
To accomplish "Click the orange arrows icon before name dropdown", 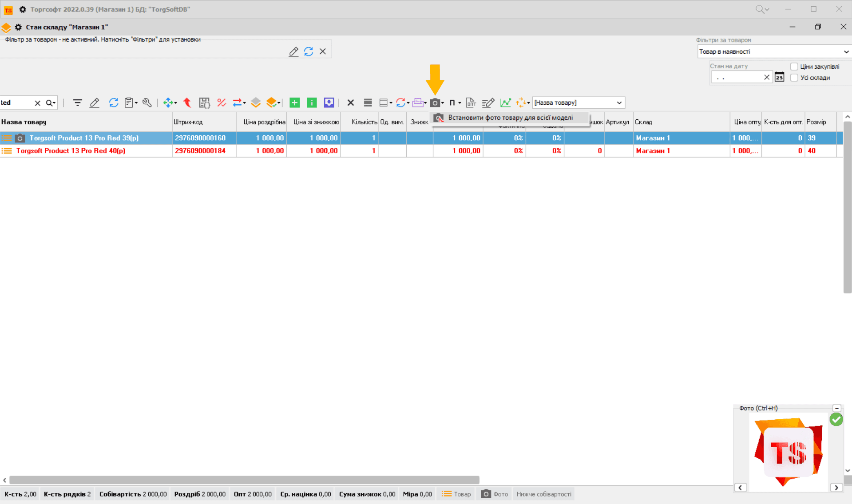I will pyautogui.click(x=522, y=102).
